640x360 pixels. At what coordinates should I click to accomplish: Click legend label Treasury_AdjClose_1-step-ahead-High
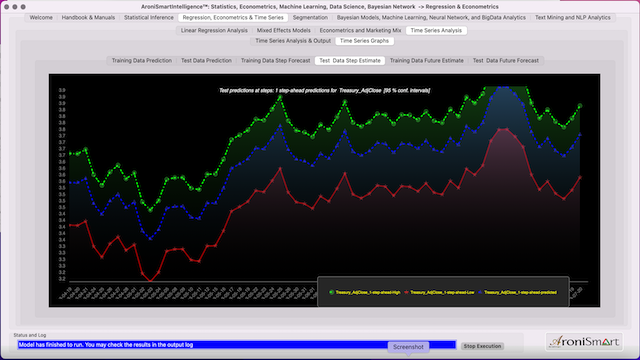click(368, 292)
